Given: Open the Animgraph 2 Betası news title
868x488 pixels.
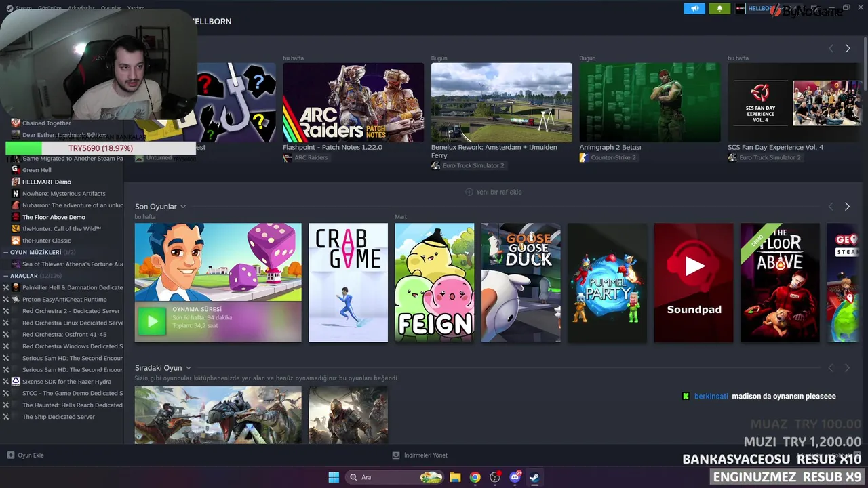Looking at the screenshot, I should [x=610, y=147].
